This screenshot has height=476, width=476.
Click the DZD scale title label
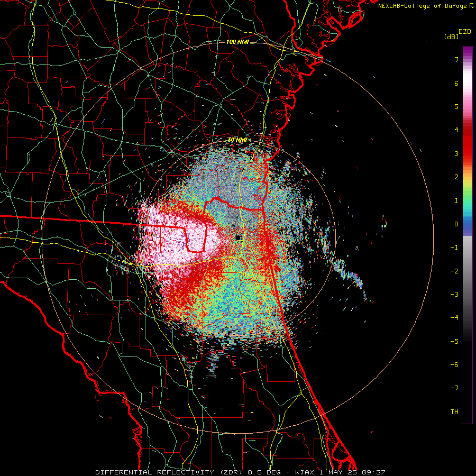(x=465, y=32)
